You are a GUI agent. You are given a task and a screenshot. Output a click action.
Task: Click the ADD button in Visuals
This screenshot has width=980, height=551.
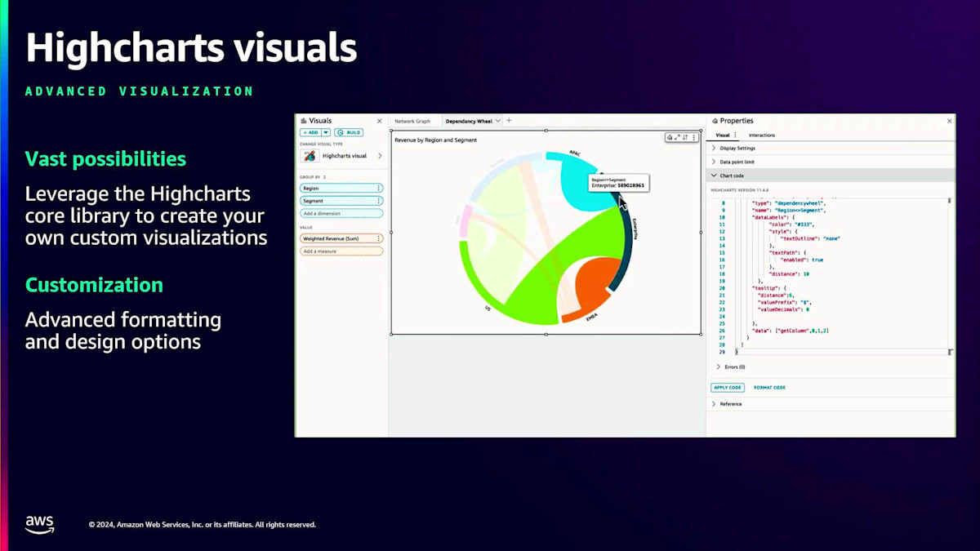(310, 132)
